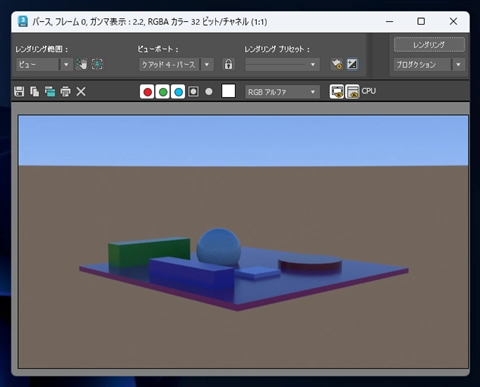
Task: Click the レンダリング render button
Action: pos(429,45)
